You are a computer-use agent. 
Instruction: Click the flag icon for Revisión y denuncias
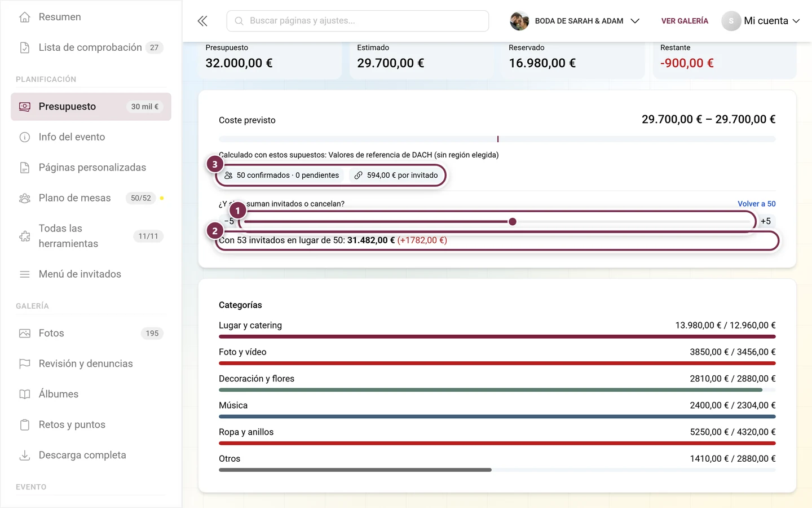pyautogui.click(x=25, y=364)
